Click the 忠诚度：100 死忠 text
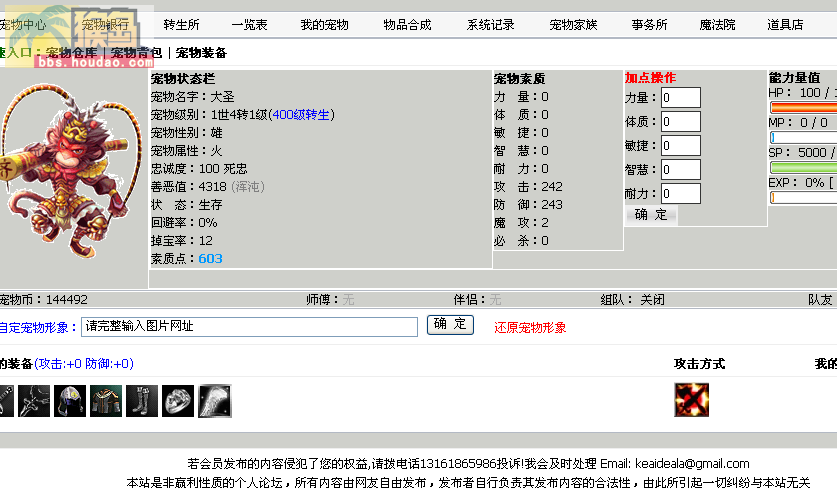 click(199, 169)
